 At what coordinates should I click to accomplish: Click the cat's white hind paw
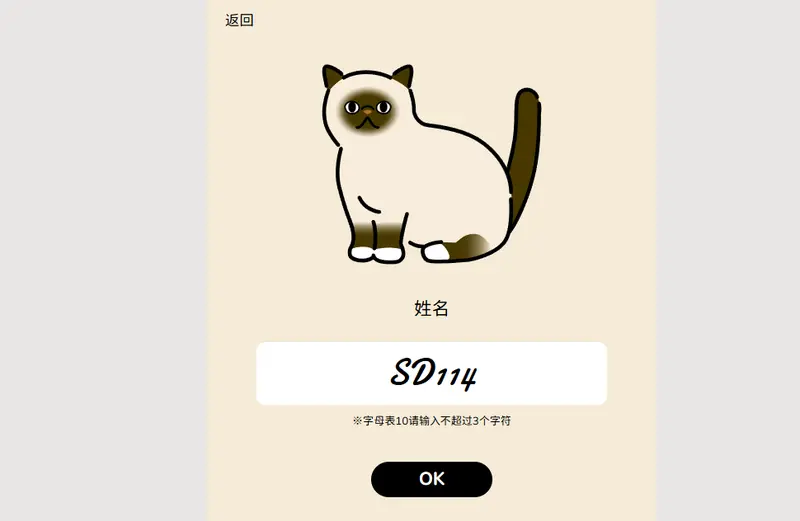[x=437, y=252]
